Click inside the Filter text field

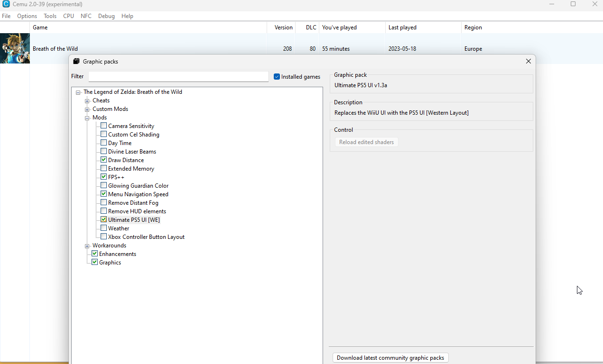tap(178, 77)
